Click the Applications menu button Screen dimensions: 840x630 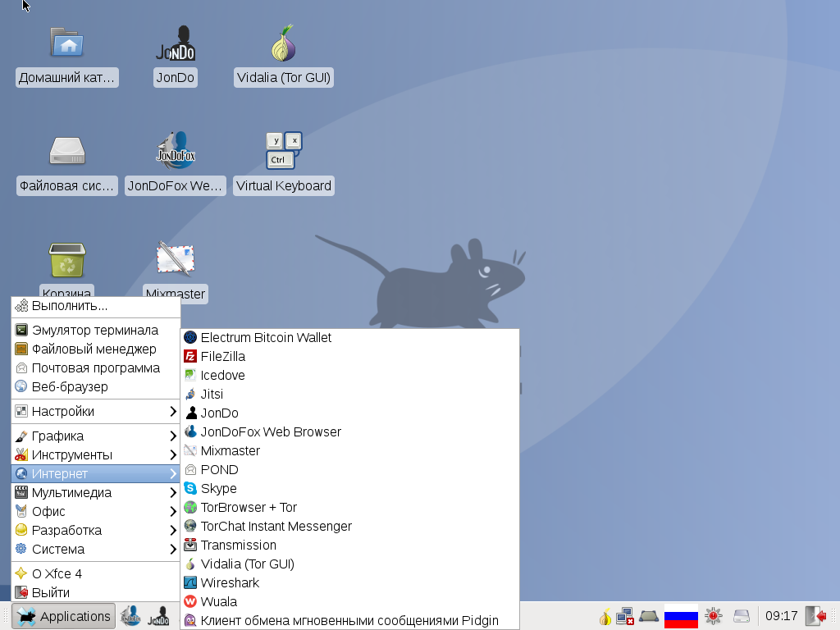64,617
